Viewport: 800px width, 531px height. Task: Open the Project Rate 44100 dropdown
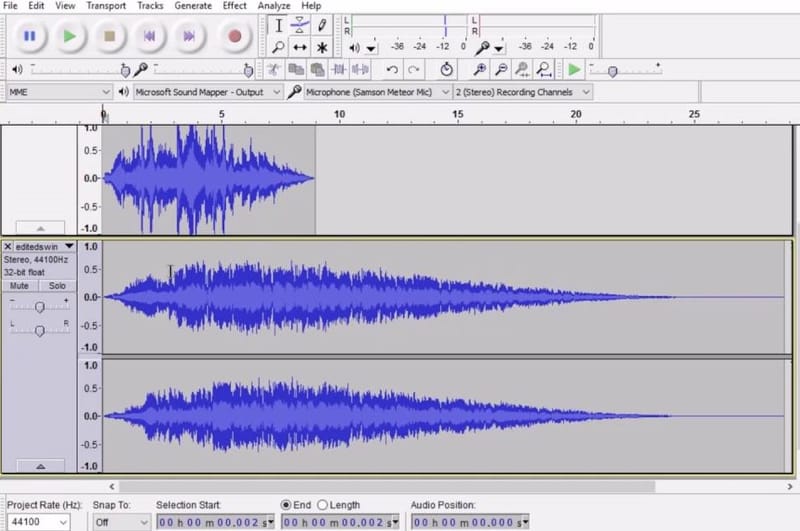[x=38, y=522]
